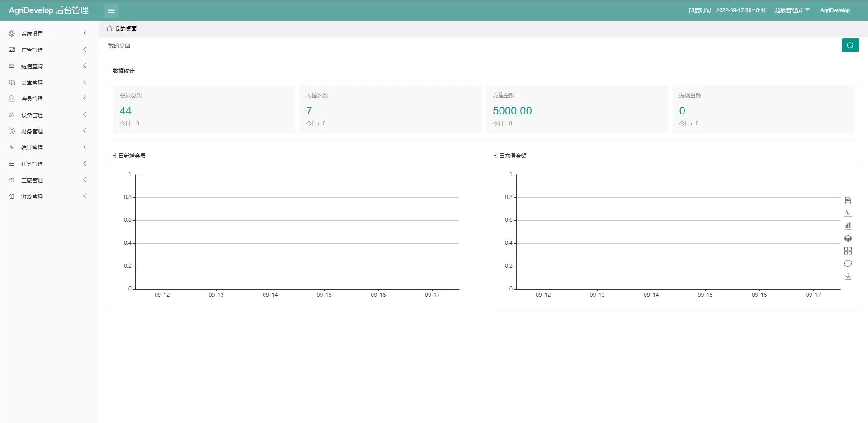The image size is (868, 423).
Task: Open the 超级管理员 dropdown menu
Action: (792, 10)
